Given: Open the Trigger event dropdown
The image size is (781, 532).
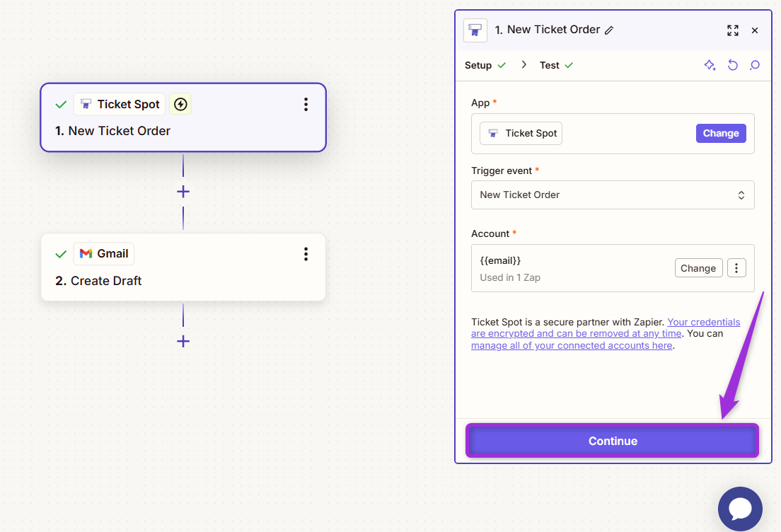Looking at the screenshot, I should pyautogui.click(x=613, y=195).
